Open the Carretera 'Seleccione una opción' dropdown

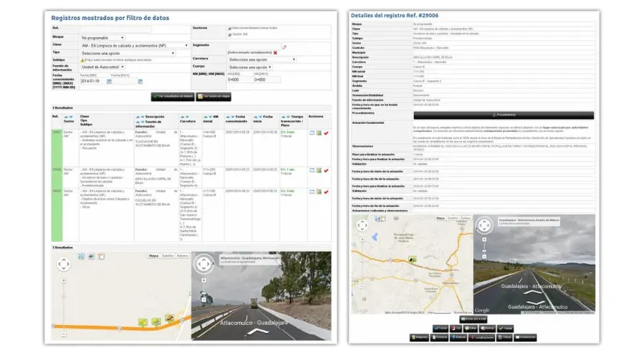[262, 60]
